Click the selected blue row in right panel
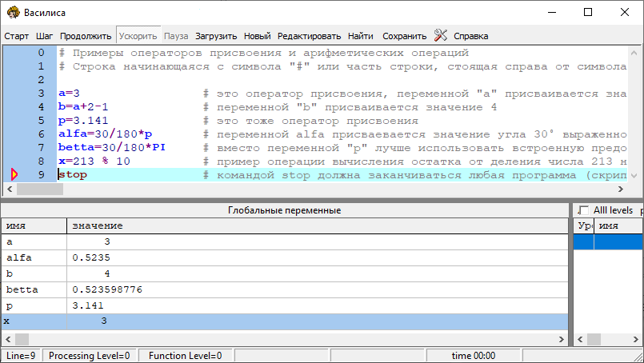This screenshot has height=363, width=644. [x=608, y=241]
